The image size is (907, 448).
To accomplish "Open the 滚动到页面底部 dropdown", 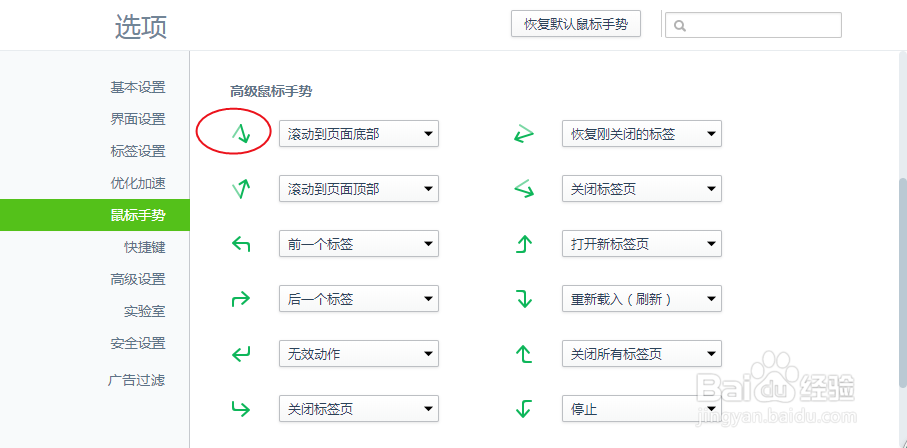I will coord(358,133).
